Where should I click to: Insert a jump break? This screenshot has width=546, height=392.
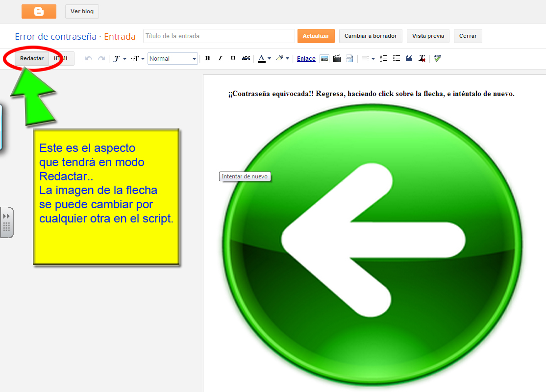[349, 58]
